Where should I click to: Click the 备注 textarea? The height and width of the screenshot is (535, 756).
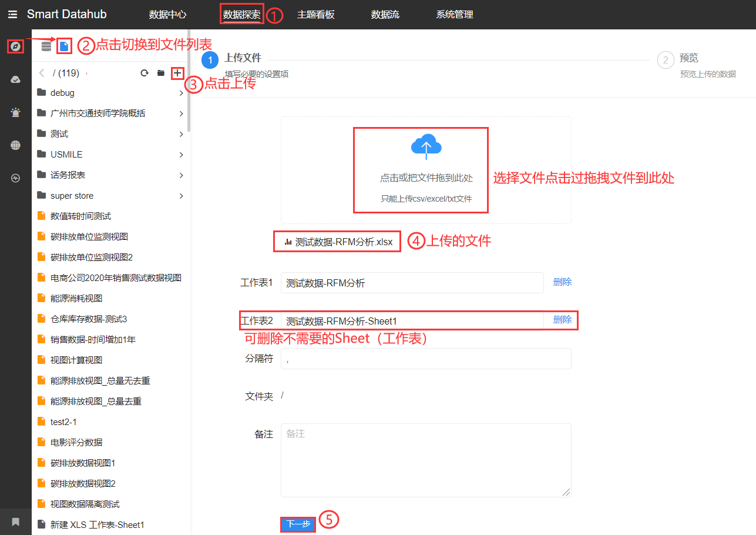(426, 460)
